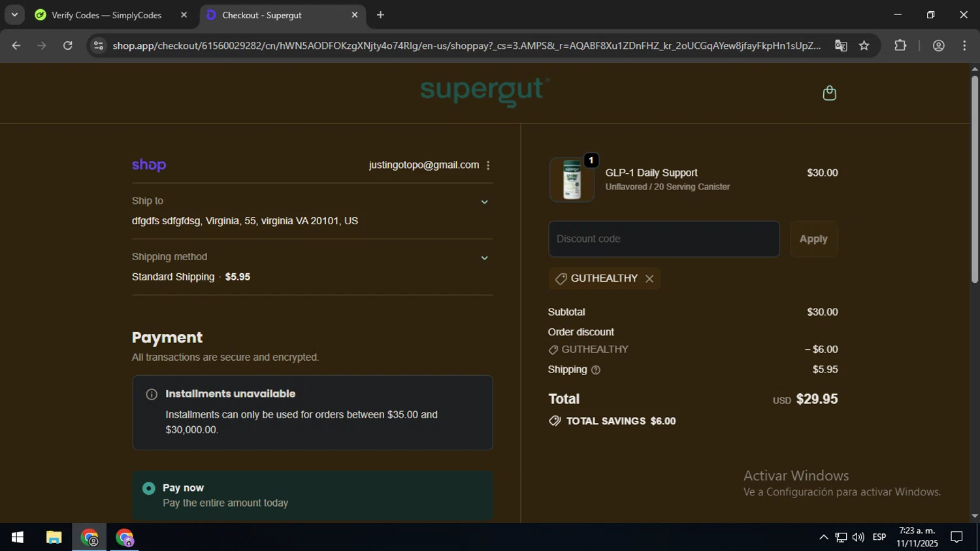The height and width of the screenshot is (551, 980).
Task: Open the browser Extensions menu
Action: pos(900,46)
